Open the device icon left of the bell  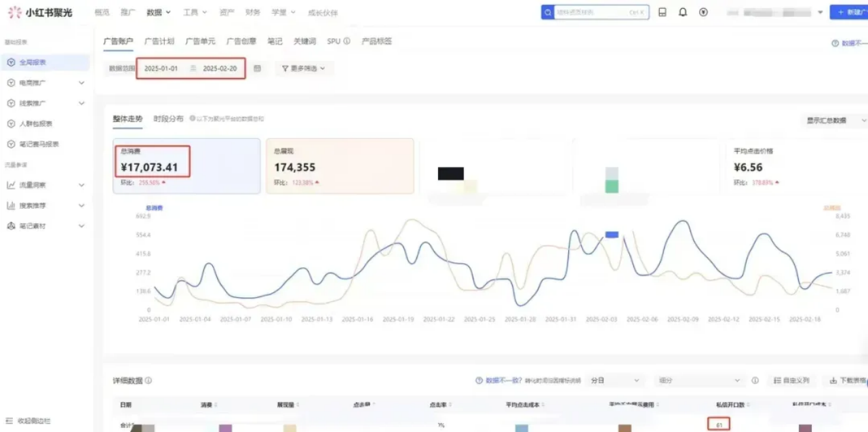(663, 12)
